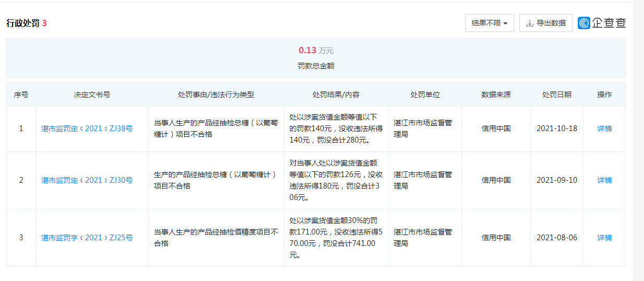Click the 0.13 万元 total fine amount
This screenshot has height=281, width=644.
pos(315,51)
